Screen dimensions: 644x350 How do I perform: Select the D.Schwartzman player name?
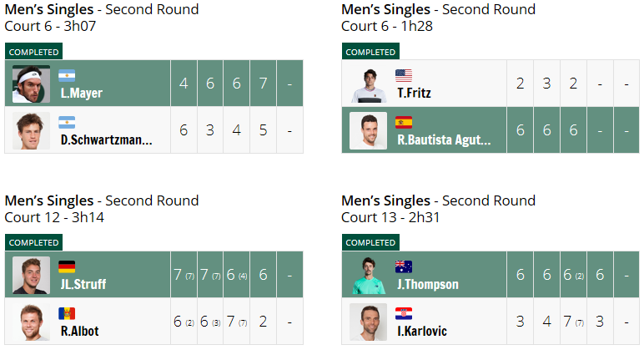click(x=107, y=139)
